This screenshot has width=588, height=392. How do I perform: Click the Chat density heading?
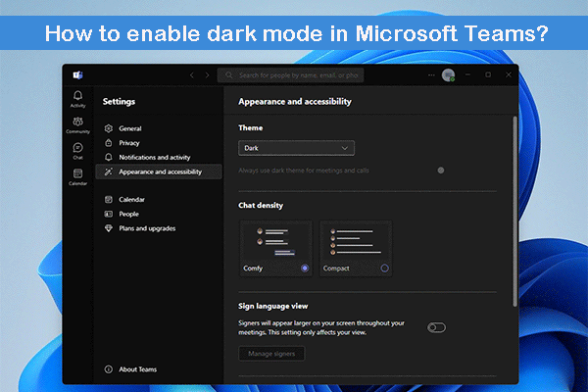click(x=261, y=205)
